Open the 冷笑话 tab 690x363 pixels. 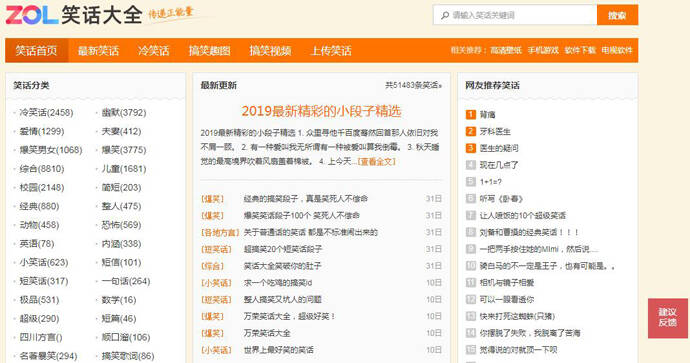coord(154,51)
